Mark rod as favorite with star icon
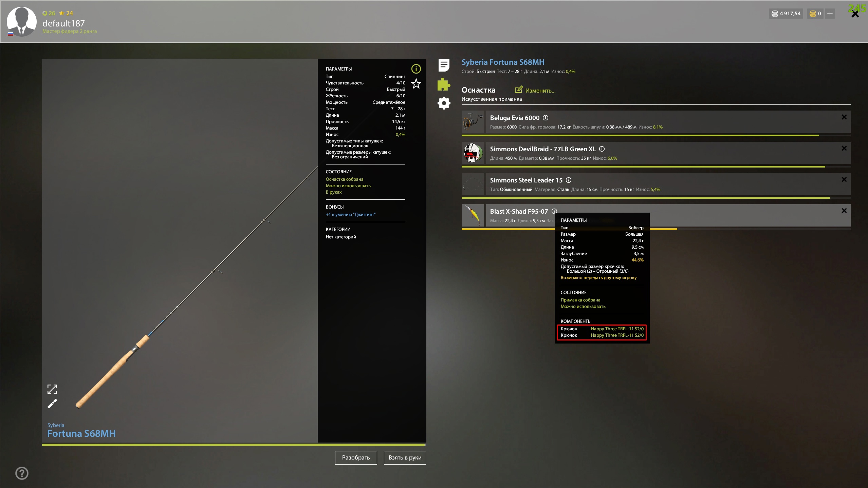This screenshot has width=868, height=488. tap(416, 83)
